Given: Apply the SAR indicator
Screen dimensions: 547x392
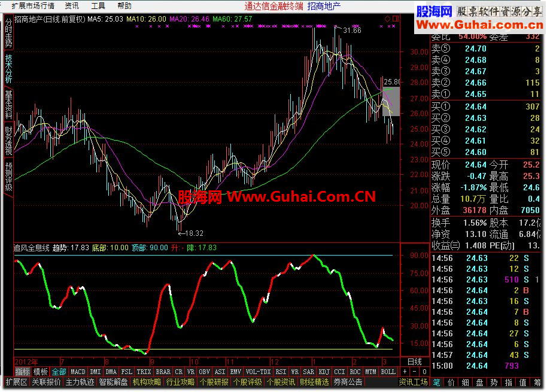Looking at the screenshot, I should 309,372.
